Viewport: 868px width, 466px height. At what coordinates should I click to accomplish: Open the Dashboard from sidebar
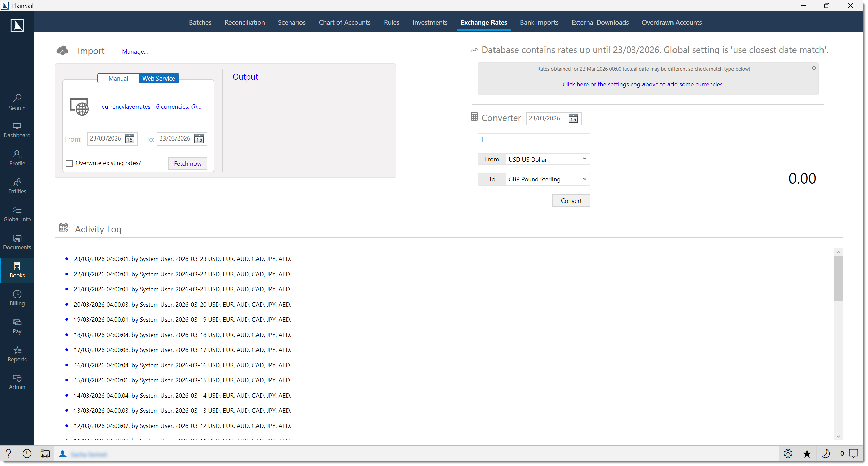[x=17, y=130]
